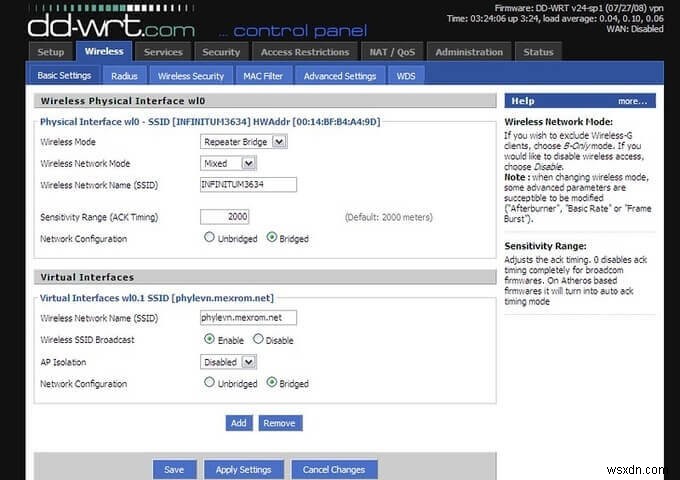
Task: Select the Radius sub-tab
Action: pyautogui.click(x=124, y=76)
